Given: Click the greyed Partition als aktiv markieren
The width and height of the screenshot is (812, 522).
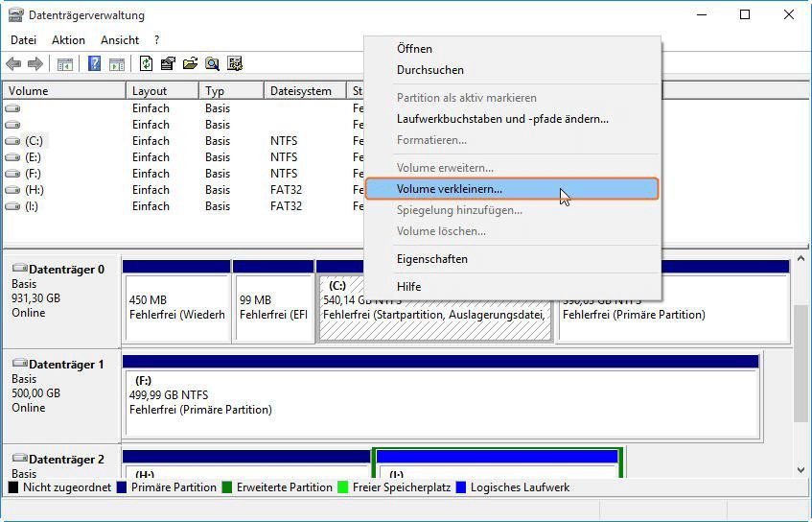Looking at the screenshot, I should pos(513,98).
